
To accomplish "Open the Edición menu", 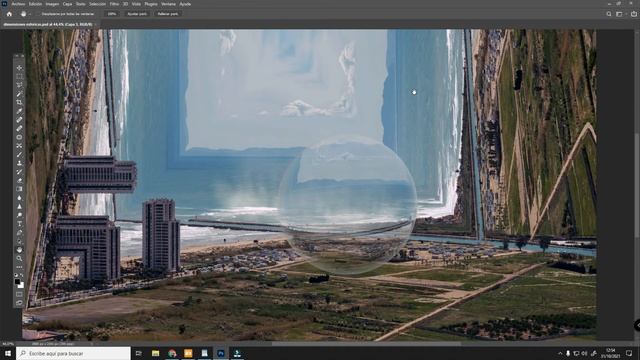I will click(35, 4).
